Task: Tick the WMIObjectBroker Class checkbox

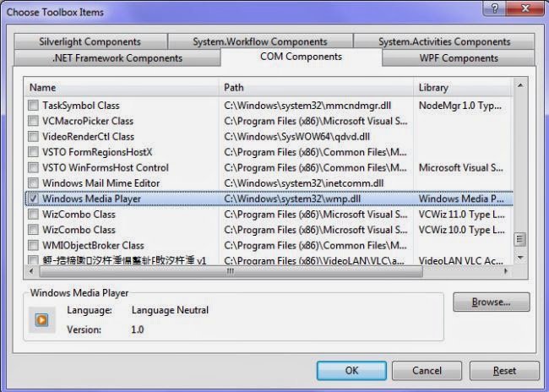Action: pos(33,245)
